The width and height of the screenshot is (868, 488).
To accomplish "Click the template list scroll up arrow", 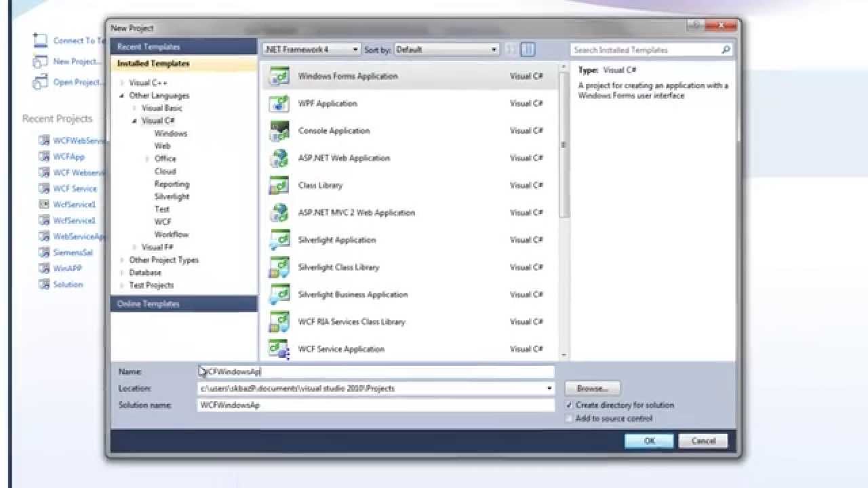I will click(564, 66).
